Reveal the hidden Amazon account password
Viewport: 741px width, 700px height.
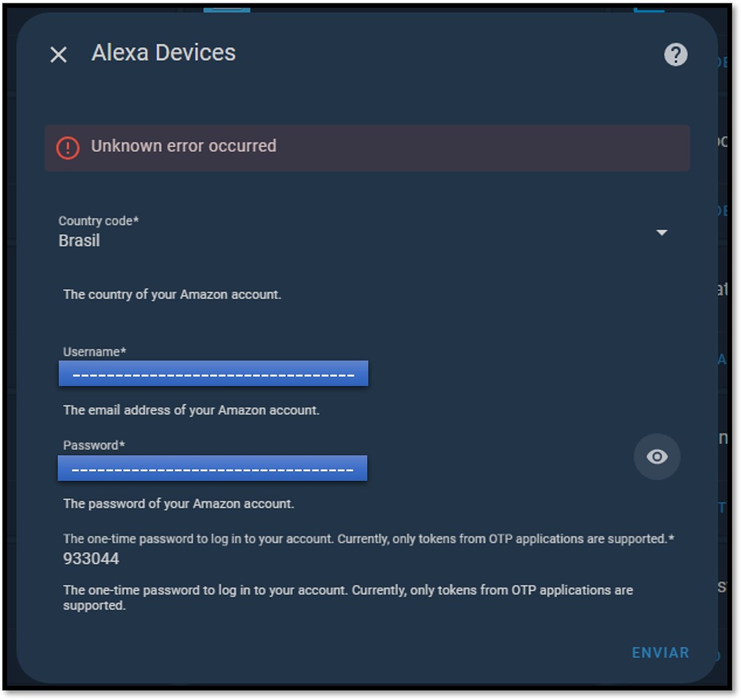pos(656,456)
